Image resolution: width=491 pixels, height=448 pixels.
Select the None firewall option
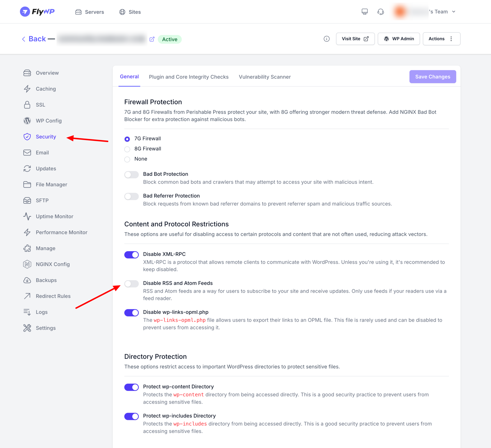127,159
